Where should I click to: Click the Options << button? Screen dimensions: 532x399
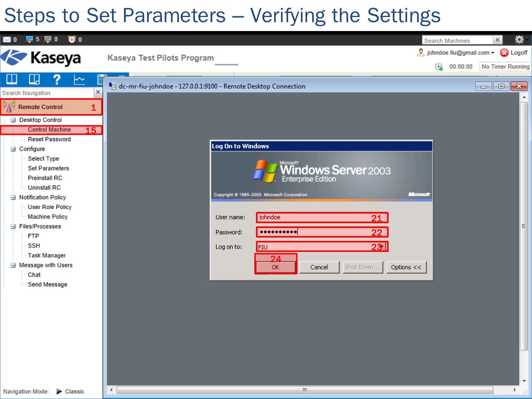(406, 267)
